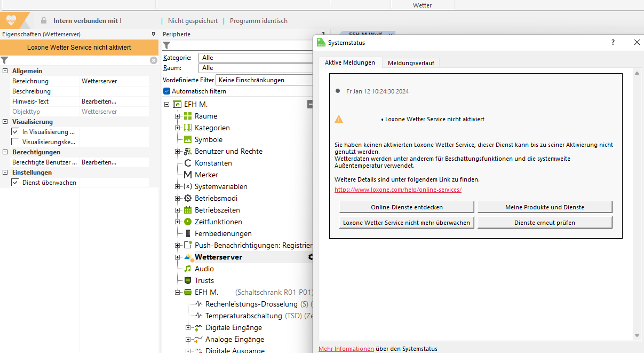Click the Systemvariablen (x) icon
Screen dimensions: 644x353
pos(188,186)
